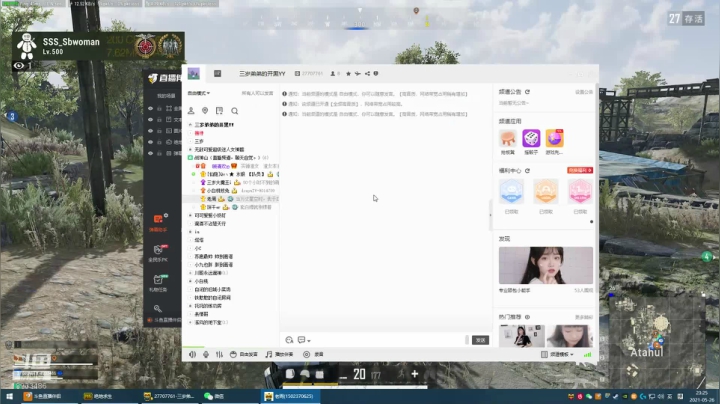Toggle visibility of the third source in 直播伴侣
This screenshot has height=404, width=720.
tap(150, 131)
